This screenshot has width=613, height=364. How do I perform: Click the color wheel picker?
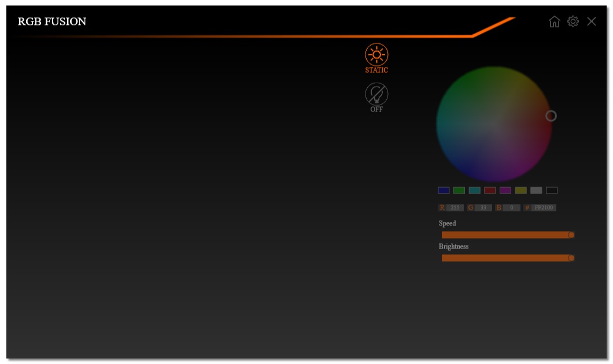coord(494,124)
